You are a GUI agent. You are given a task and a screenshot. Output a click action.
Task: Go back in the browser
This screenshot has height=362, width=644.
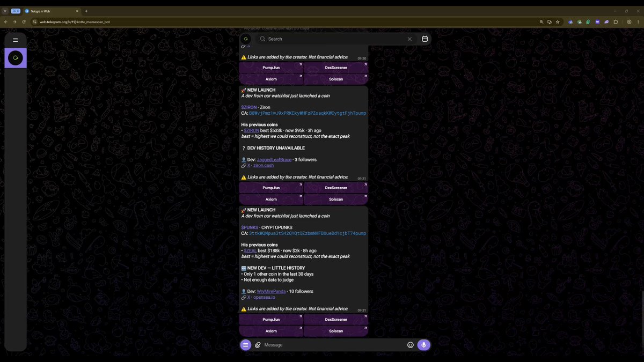5,22
